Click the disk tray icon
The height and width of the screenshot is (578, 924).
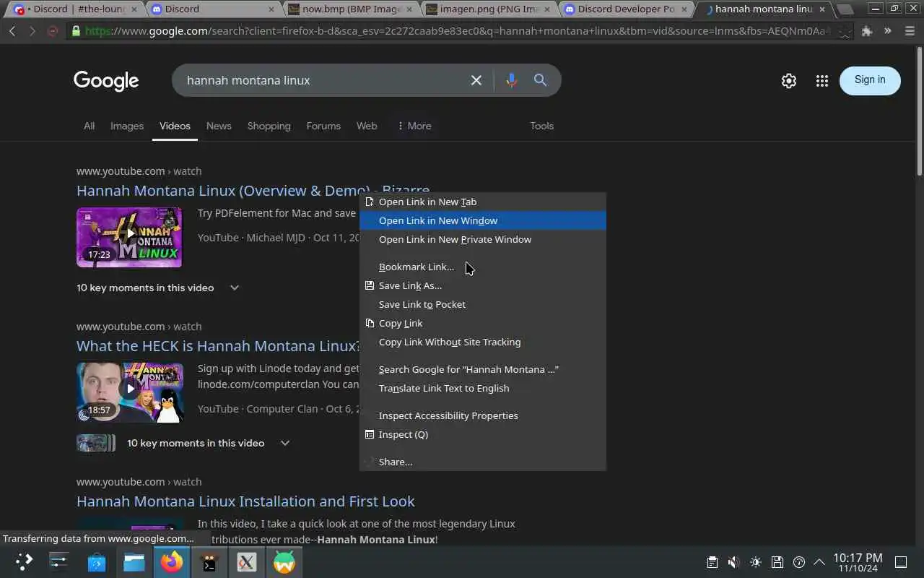(x=777, y=562)
